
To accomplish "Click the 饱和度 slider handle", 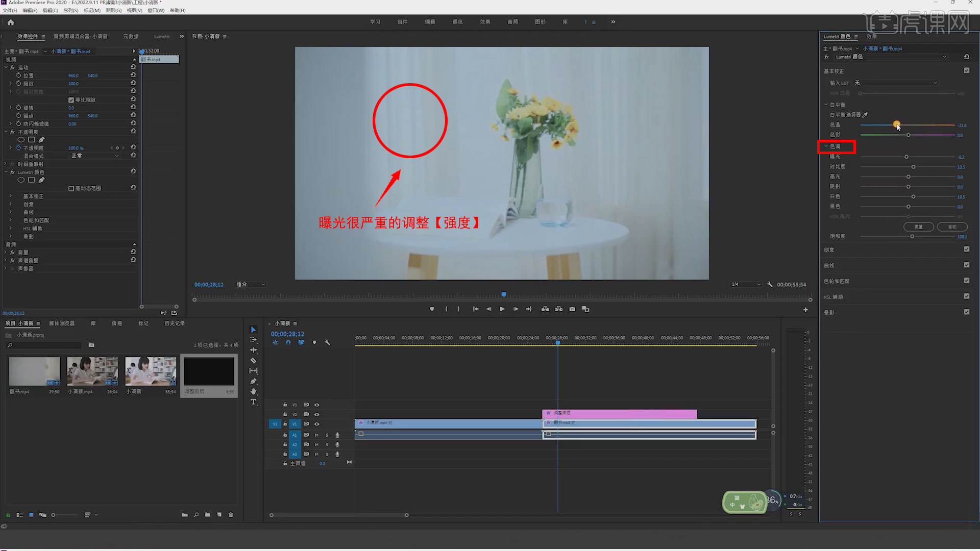I will pos(912,236).
